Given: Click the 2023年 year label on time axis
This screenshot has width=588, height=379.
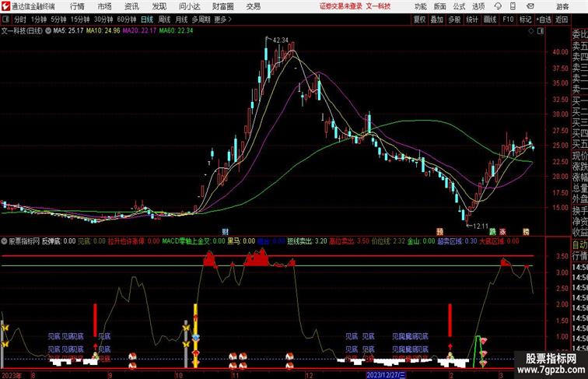Looking at the screenshot, I should click(x=11, y=375).
